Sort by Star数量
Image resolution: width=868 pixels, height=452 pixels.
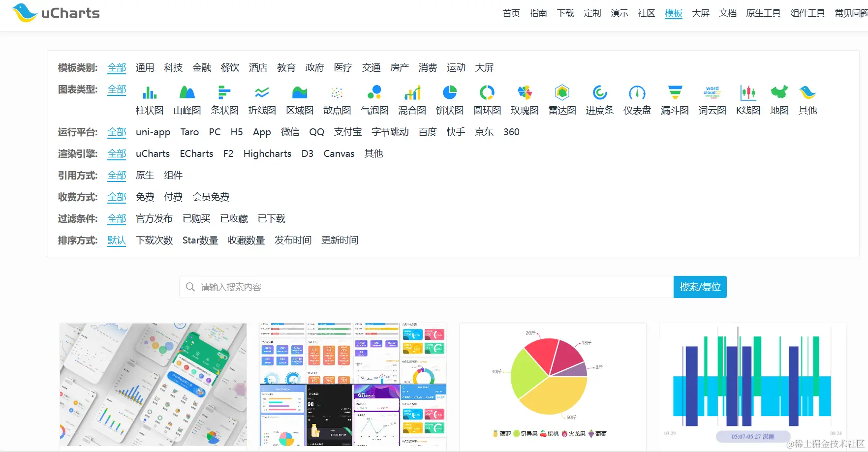coord(200,240)
